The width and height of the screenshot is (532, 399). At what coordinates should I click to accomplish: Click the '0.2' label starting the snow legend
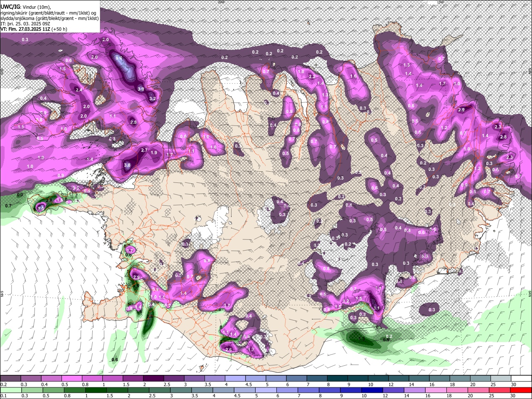3,384
